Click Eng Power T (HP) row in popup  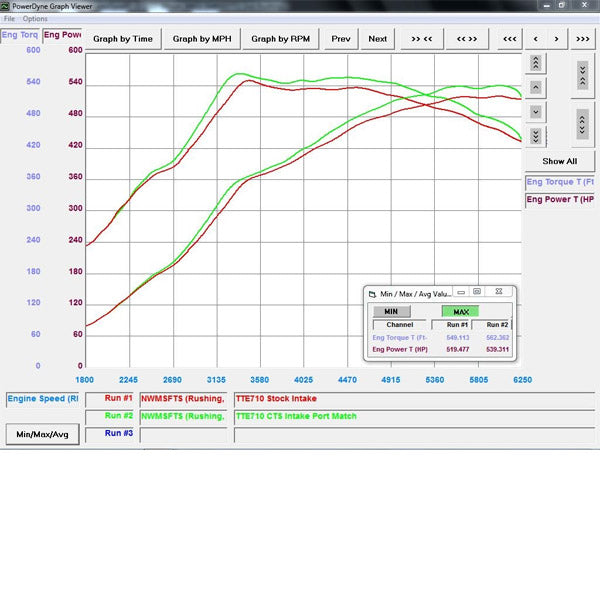(x=440, y=349)
